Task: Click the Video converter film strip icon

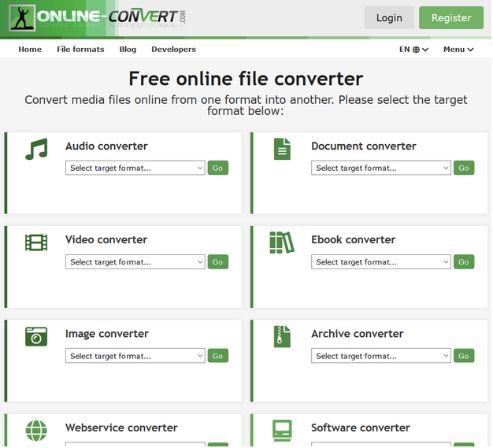Action: (36, 242)
